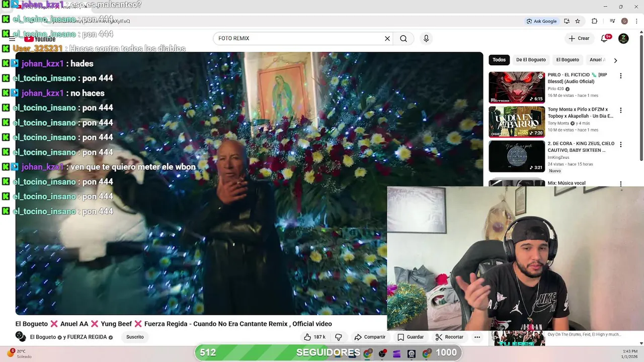644x362 pixels.
Task: Open options menu for DE CORA video
Action: click(620, 144)
